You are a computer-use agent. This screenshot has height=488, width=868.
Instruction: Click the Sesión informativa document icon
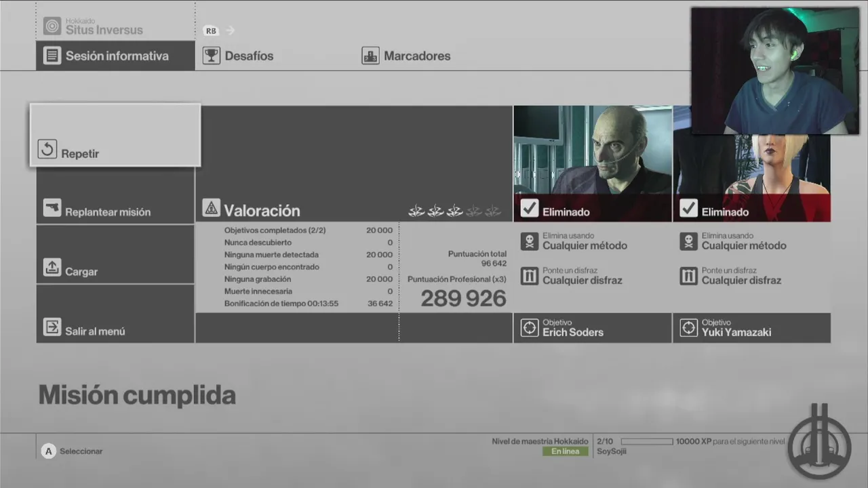click(52, 56)
